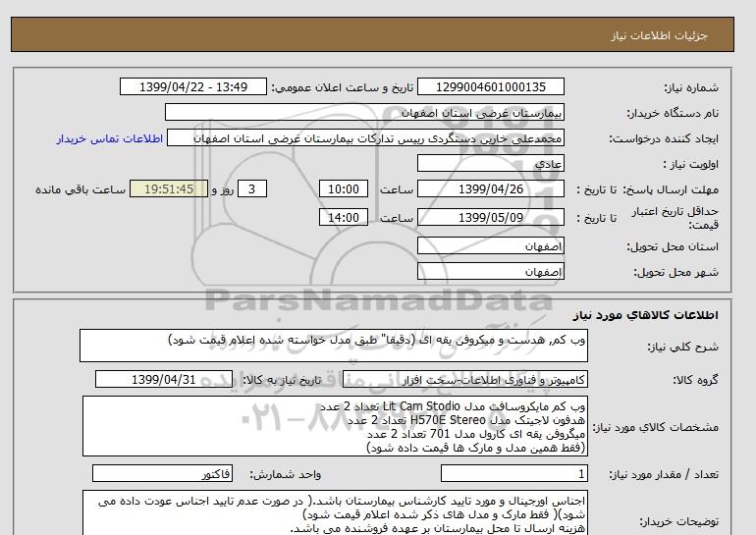756x535 pixels.
Task: Select the priority field showing عادی
Action: tap(490, 163)
